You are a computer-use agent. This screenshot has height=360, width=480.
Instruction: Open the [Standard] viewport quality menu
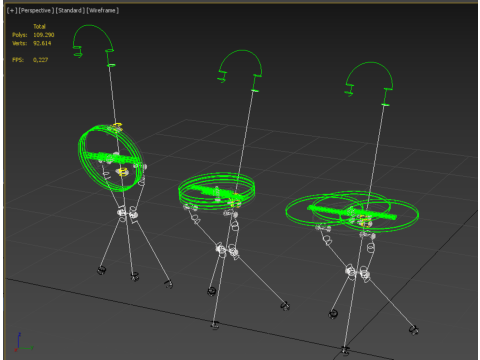coord(70,11)
